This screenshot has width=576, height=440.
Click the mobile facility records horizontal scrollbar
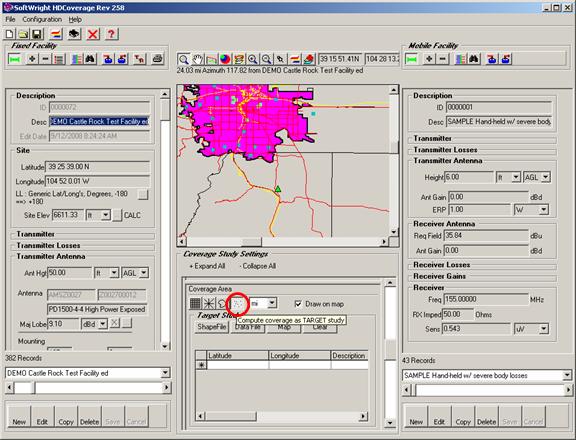click(x=487, y=389)
